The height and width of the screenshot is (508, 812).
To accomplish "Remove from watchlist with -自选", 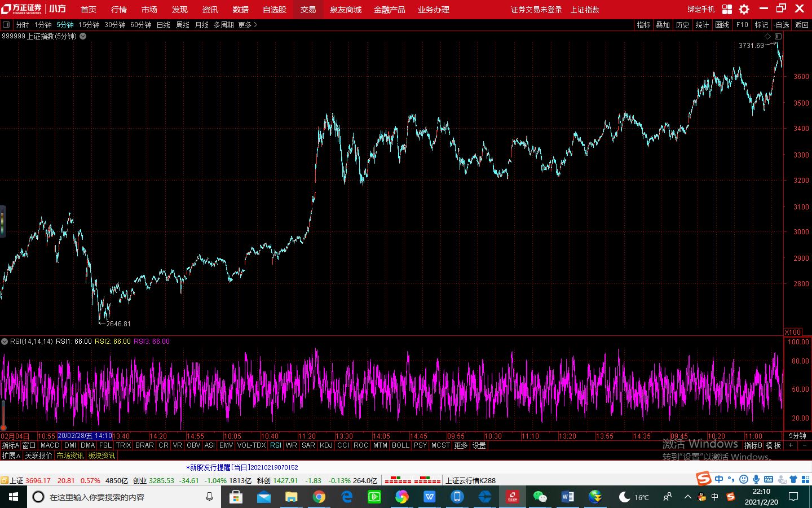I will 782,25.
